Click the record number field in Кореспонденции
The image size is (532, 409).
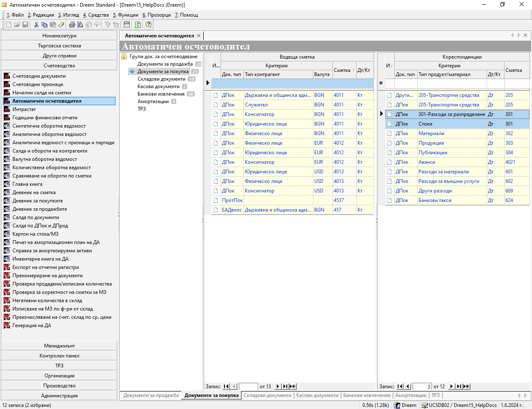[x=422, y=386]
